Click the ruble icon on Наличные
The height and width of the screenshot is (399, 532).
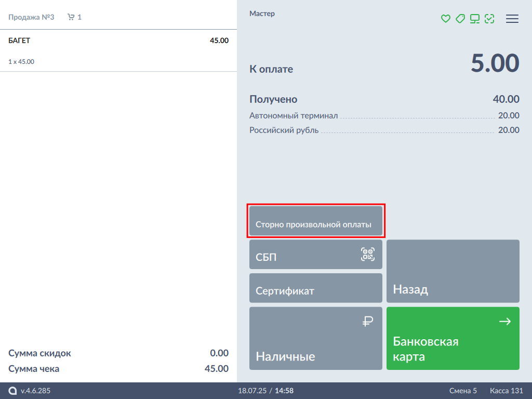368,322
